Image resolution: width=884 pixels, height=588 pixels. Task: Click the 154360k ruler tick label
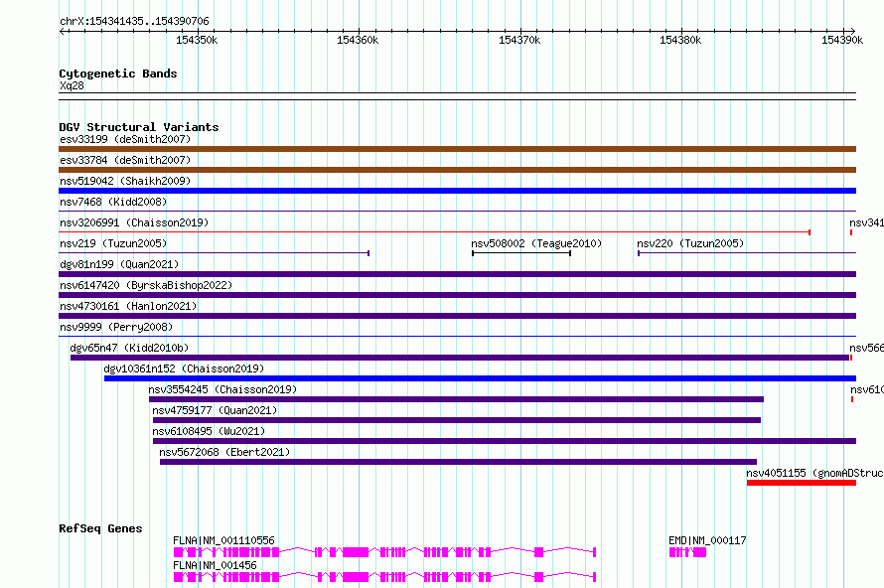(x=358, y=40)
